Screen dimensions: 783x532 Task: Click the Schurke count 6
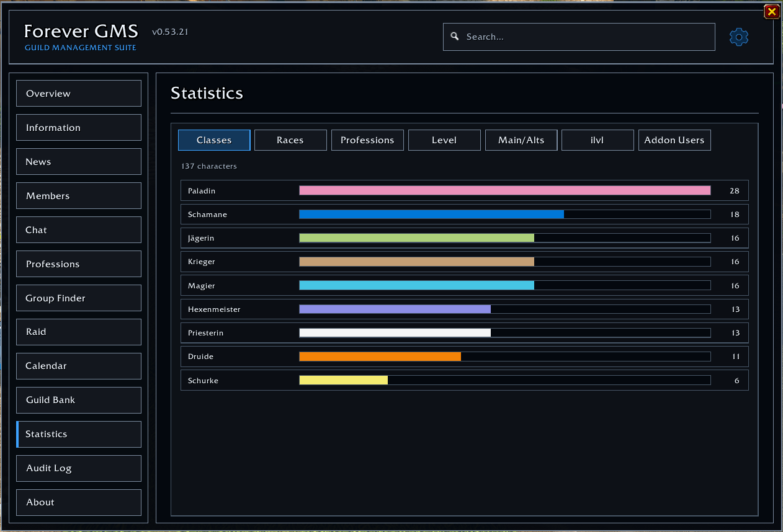(737, 381)
